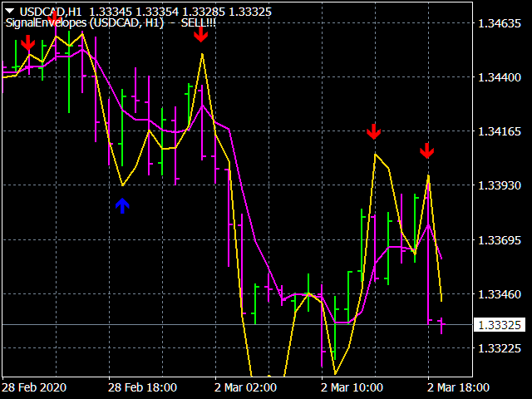Click the 1.33460 price scale label
The height and width of the screenshot is (399, 532).
point(500,294)
